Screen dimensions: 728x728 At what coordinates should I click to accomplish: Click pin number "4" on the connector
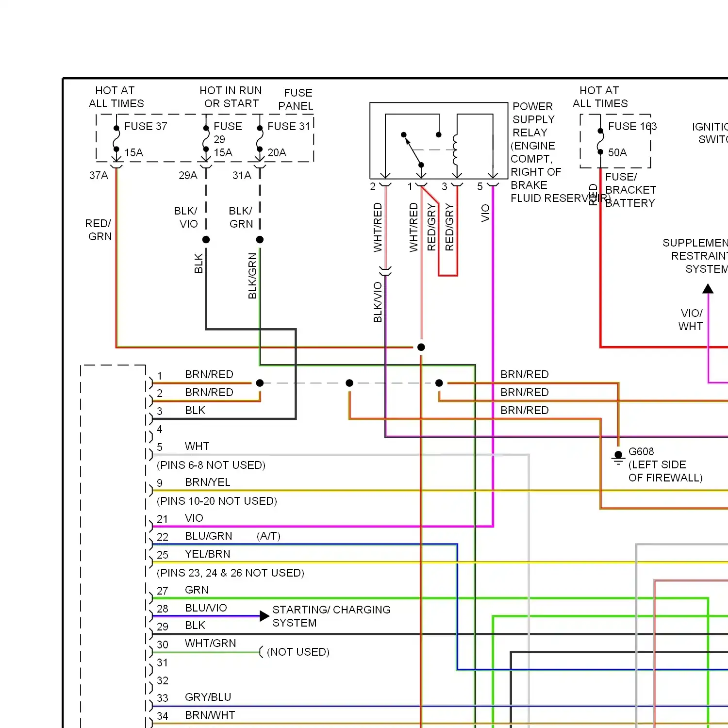[160, 430]
